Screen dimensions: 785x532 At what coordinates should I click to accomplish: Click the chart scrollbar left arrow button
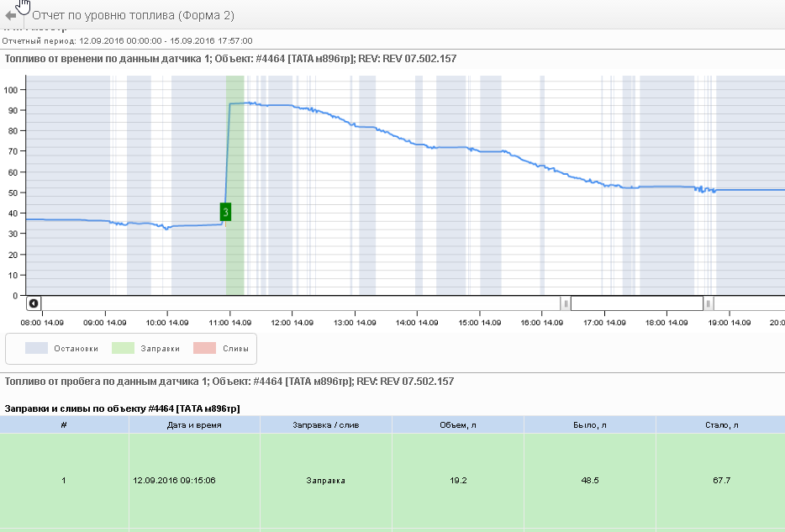(x=33, y=303)
